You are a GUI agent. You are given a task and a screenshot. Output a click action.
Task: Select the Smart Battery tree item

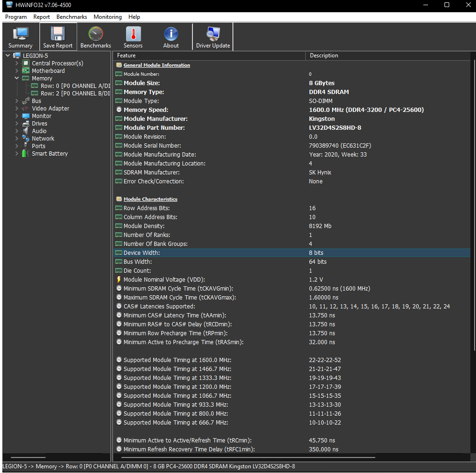50,154
